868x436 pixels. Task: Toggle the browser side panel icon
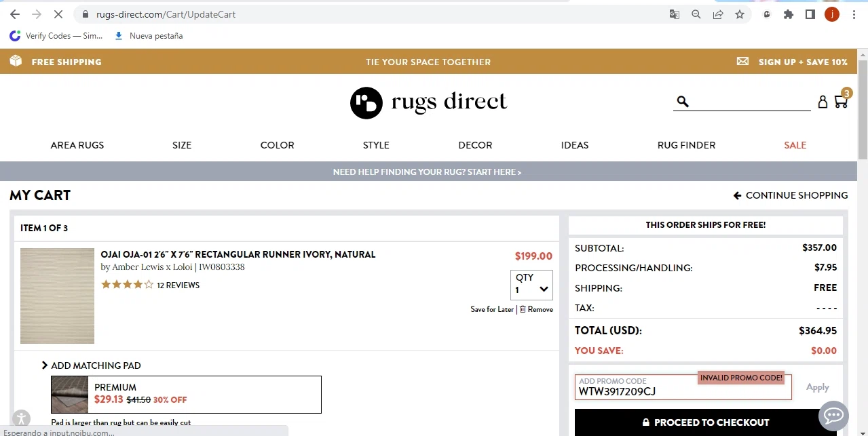(810, 14)
